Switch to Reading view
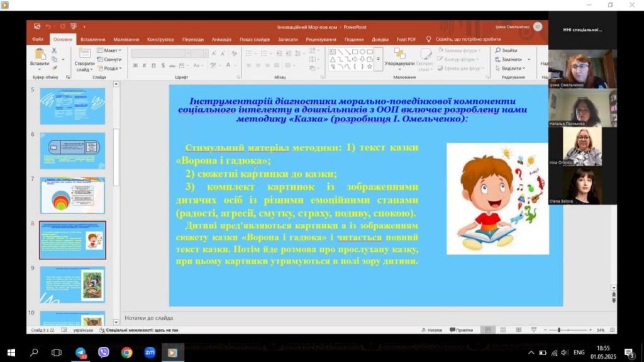This screenshot has height=362, width=644. [518, 330]
